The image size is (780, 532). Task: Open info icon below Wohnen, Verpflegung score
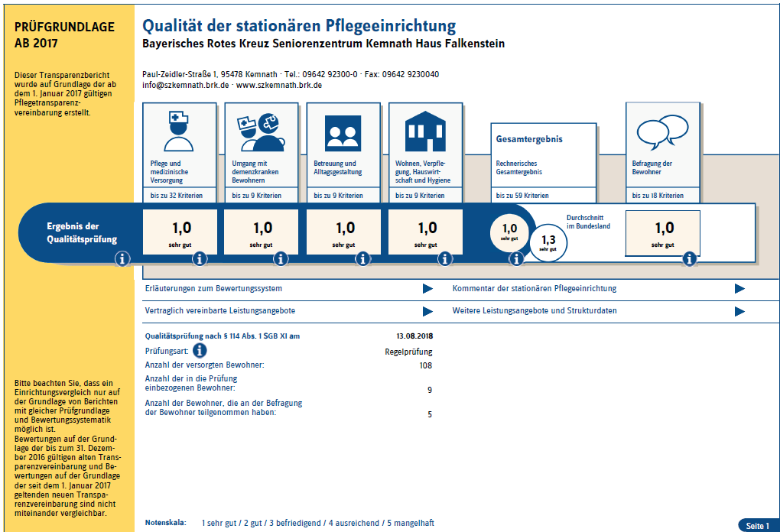(445, 258)
